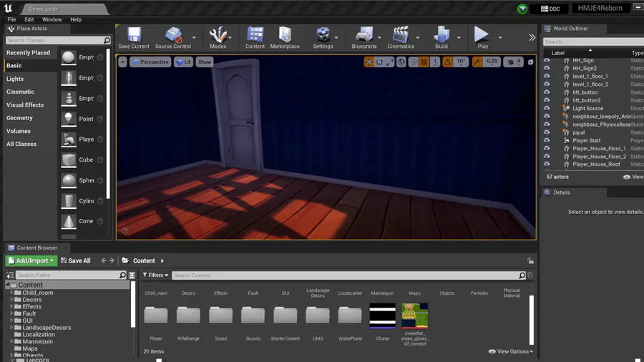Select the scale gizmo tool in viewport
Viewport: 644px width, 362px height.
pyautogui.click(x=389, y=62)
